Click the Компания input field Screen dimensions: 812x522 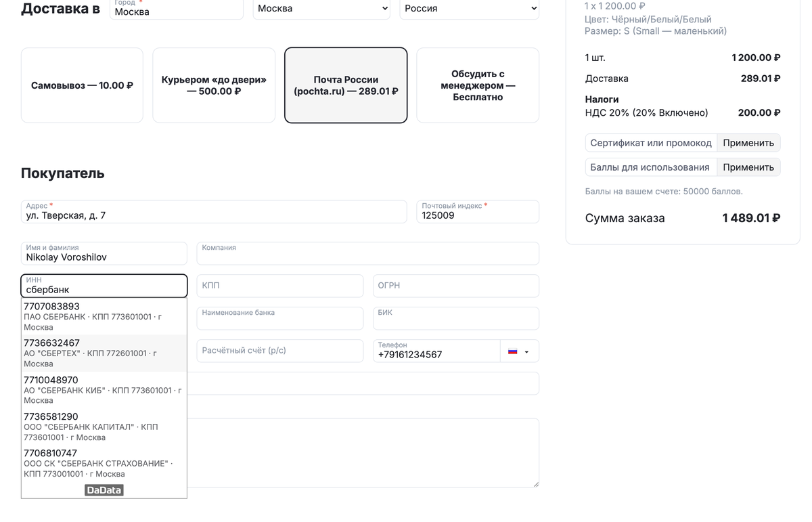[368, 253]
